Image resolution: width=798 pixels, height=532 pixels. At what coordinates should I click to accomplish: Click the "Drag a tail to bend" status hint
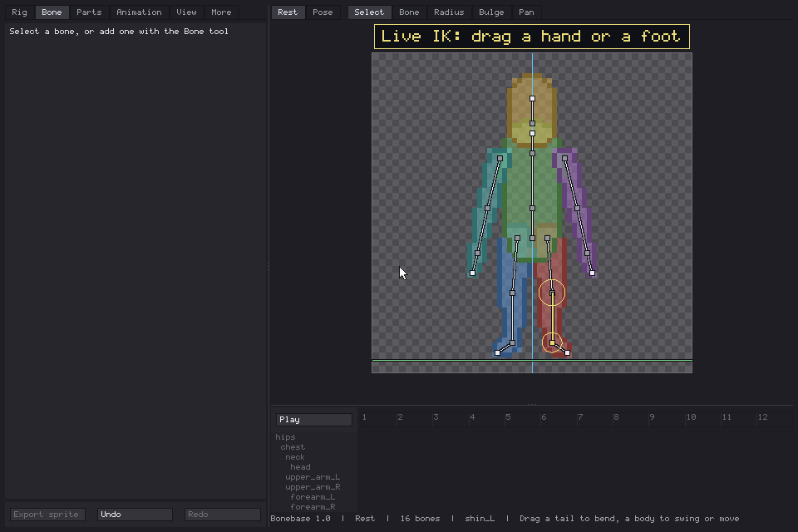629,519
